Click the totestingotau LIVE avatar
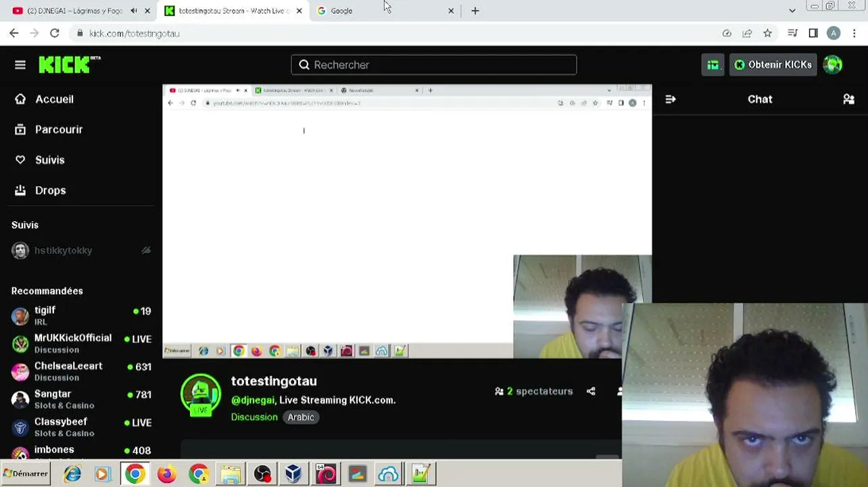 (201, 395)
